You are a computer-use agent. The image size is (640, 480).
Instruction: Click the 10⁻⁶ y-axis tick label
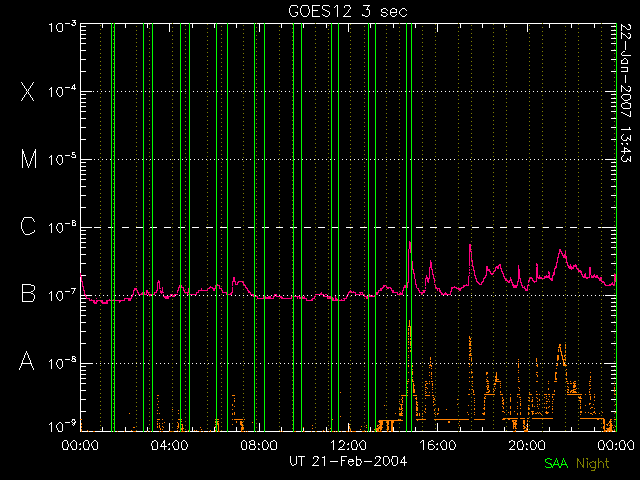(62, 228)
